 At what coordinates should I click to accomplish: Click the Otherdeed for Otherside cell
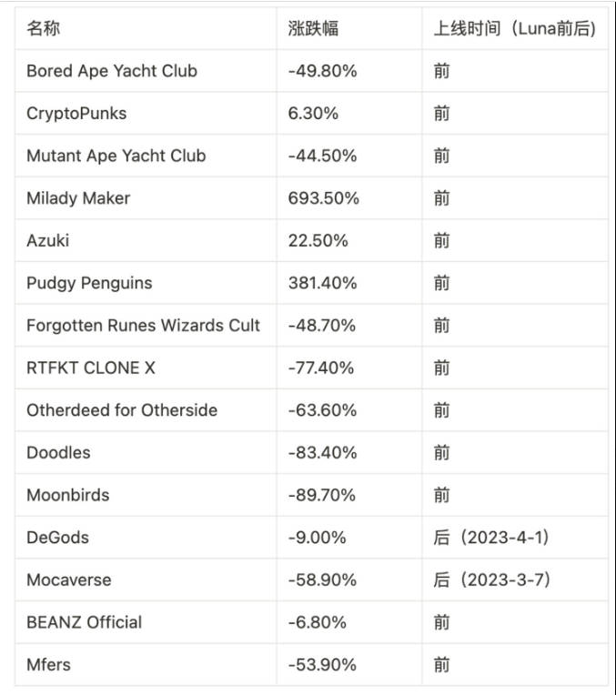122,410
